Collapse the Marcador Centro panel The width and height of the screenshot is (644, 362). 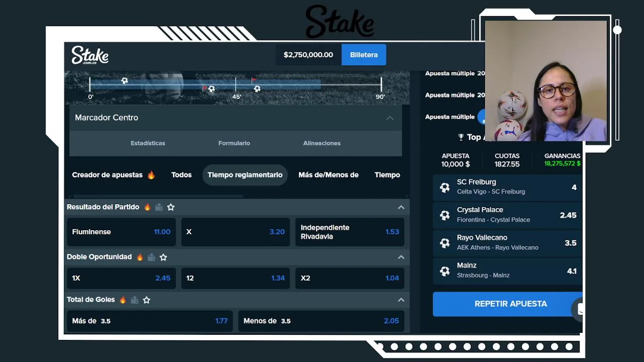390,118
